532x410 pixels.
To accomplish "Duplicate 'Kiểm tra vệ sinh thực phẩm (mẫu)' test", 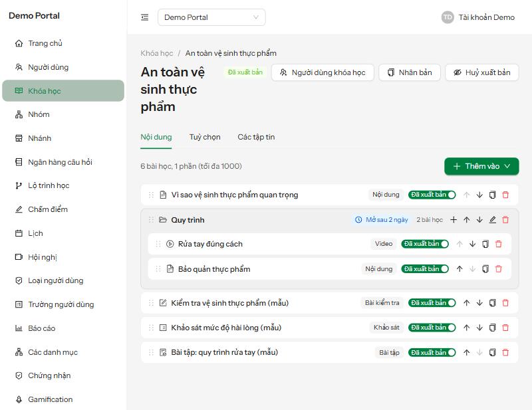I will tap(492, 303).
